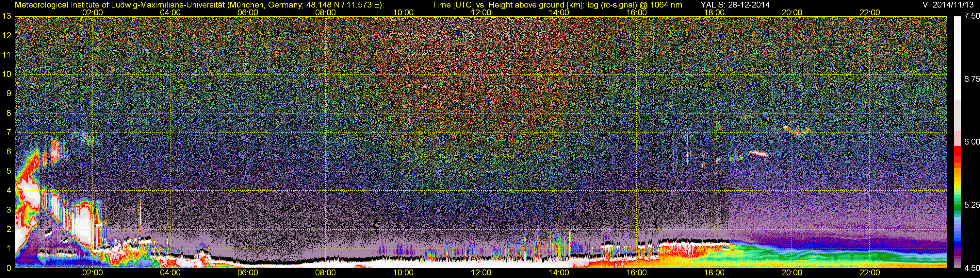Select 22:00 on the top time axis

click(870, 12)
